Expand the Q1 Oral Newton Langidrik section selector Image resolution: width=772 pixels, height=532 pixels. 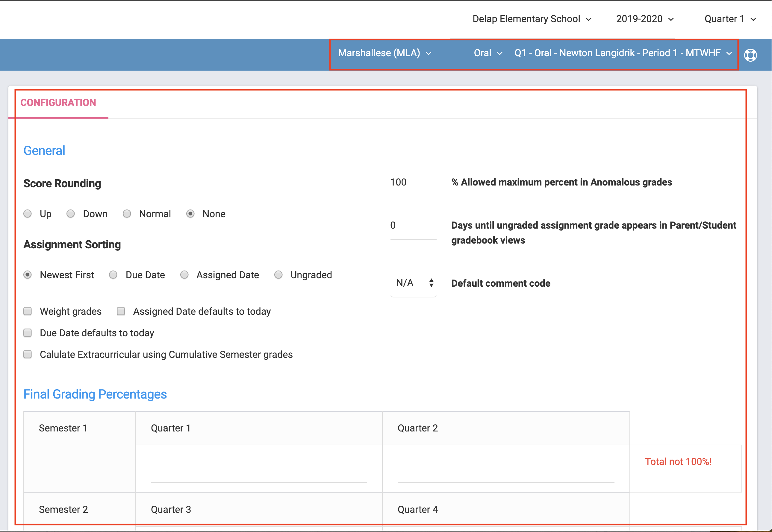coord(623,53)
